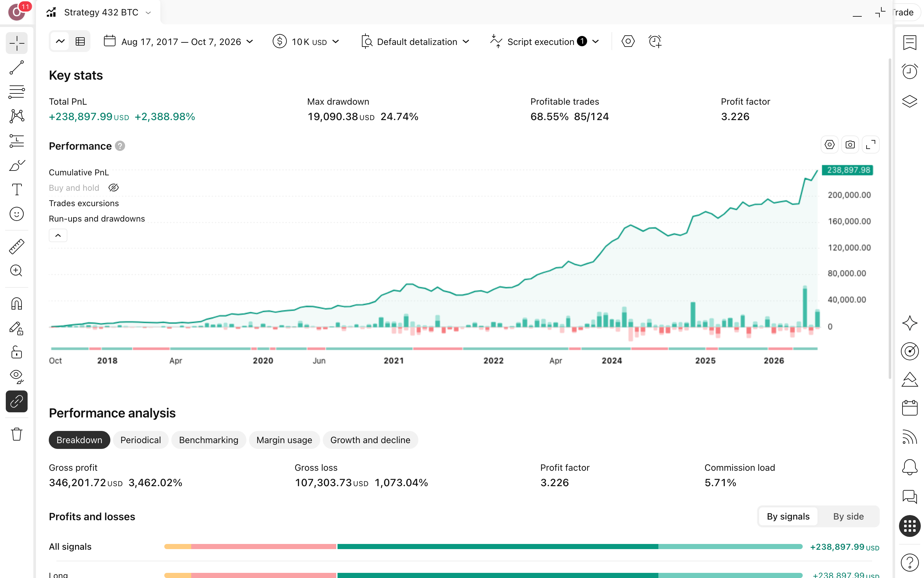Open the notifications bell icon

click(910, 467)
